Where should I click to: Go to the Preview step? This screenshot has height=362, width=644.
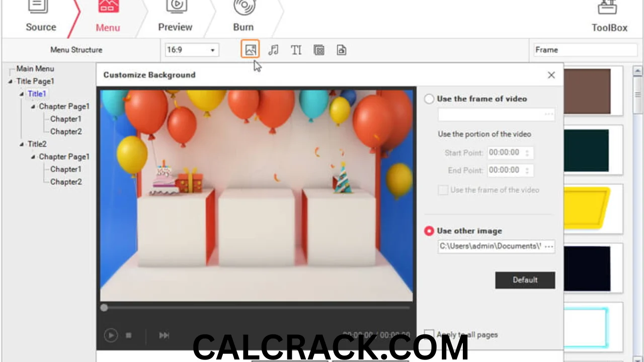[x=175, y=16]
